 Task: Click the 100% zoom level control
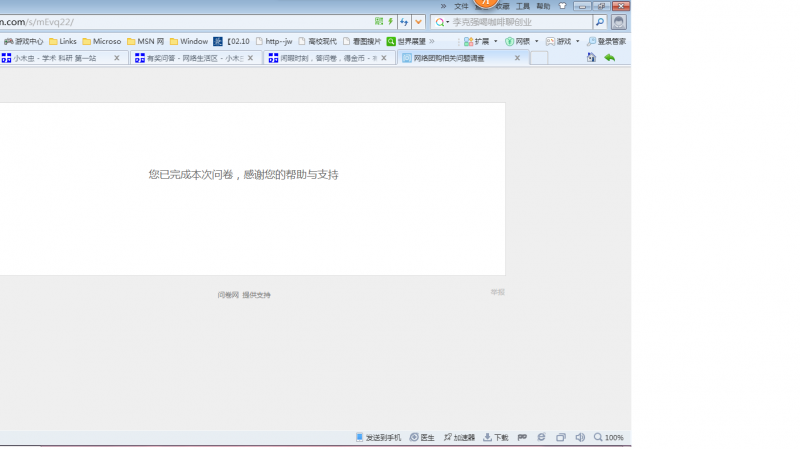tap(609, 437)
